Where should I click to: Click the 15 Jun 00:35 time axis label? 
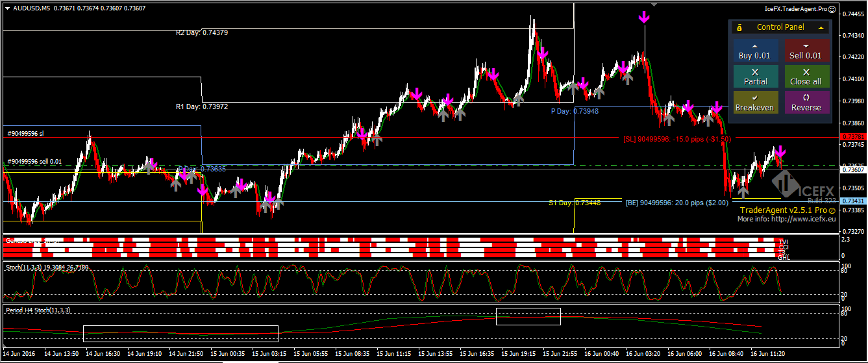(x=228, y=355)
